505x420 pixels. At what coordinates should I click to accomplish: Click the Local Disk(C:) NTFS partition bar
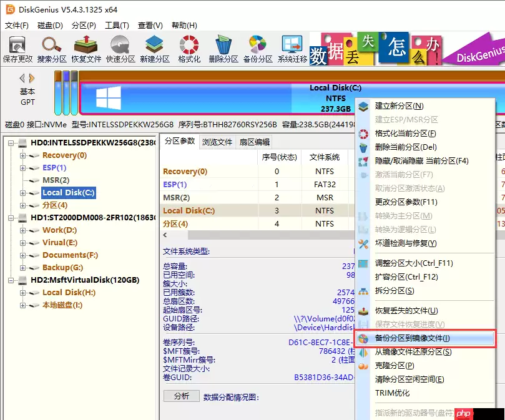(x=292, y=98)
